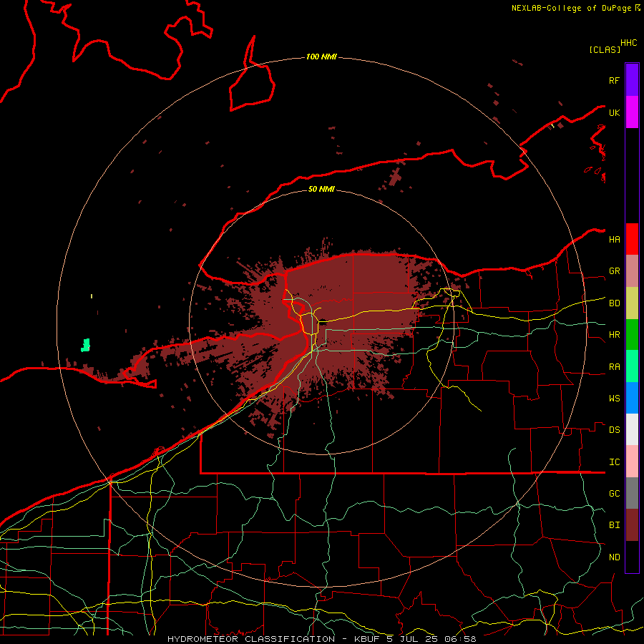This screenshot has width=644, height=644.
Task: Click the 100 NMI range ring label
Action: [321, 57]
